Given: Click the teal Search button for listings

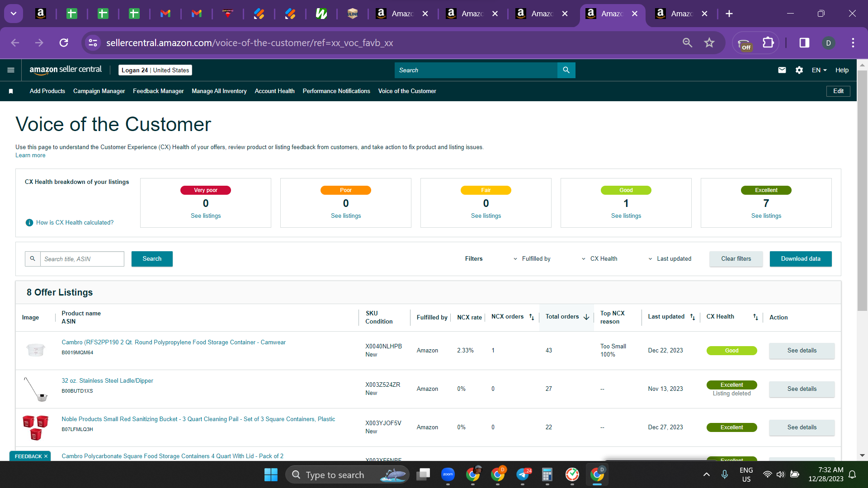Looking at the screenshot, I should (x=152, y=259).
